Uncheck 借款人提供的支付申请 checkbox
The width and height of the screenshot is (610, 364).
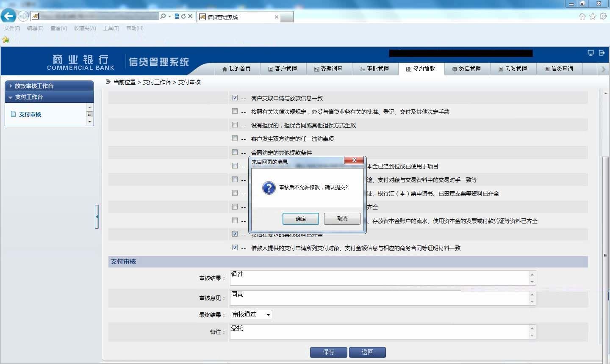click(235, 248)
